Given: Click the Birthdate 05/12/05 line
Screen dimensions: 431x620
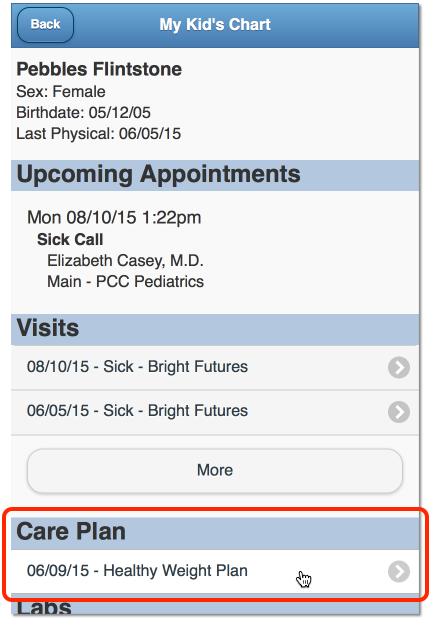Looking at the screenshot, I should [x=83, y=113].
